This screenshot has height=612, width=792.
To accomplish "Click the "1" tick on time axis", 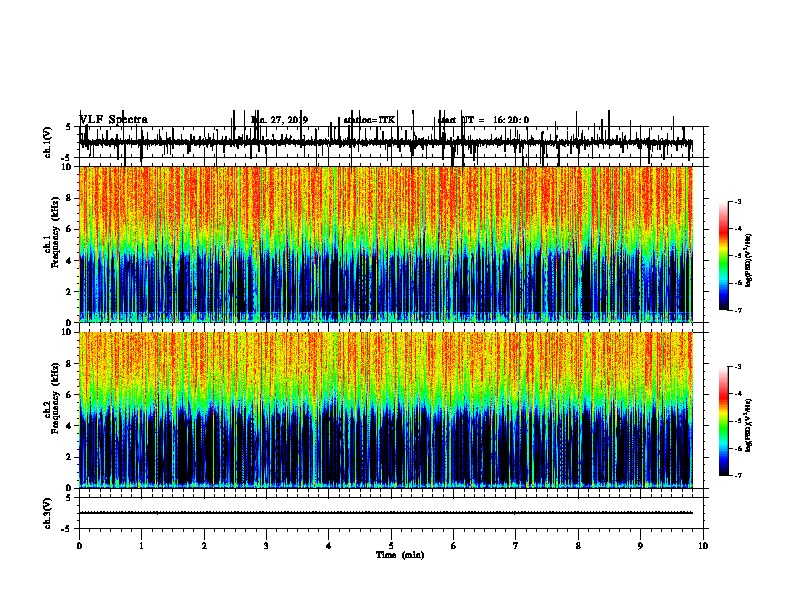I will coord(141,546).
